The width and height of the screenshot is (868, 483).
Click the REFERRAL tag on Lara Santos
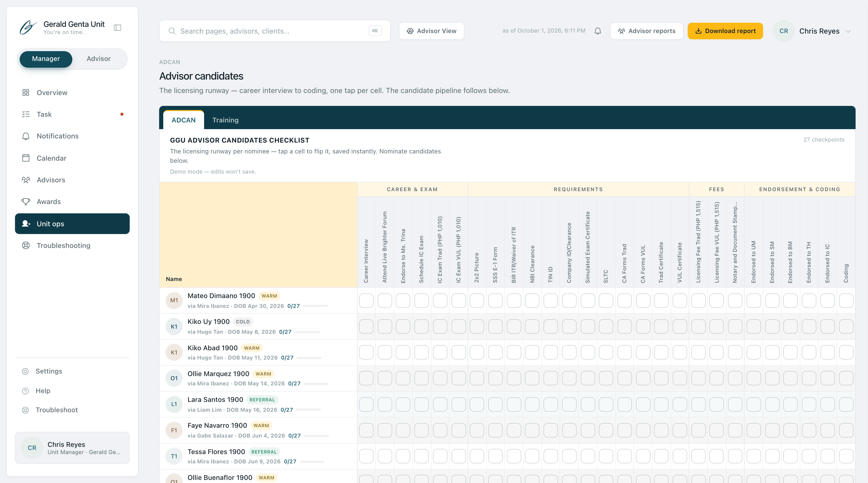point(262,400)
